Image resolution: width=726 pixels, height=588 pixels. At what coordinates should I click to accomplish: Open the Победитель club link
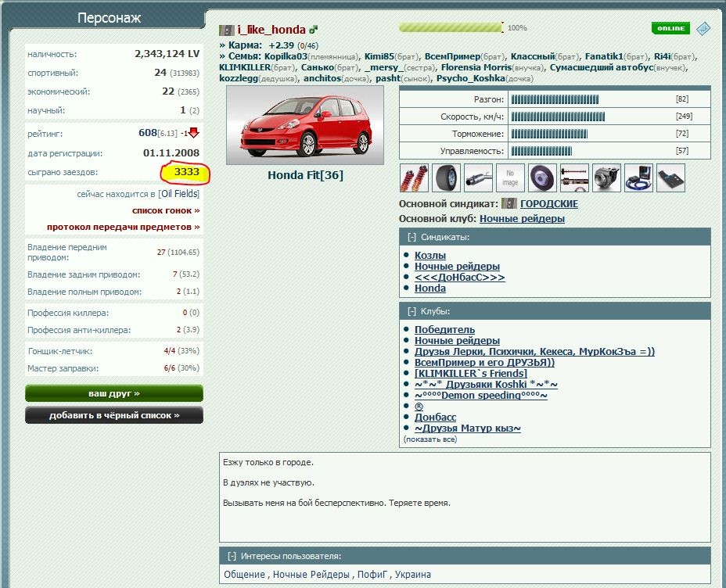pos(444,329)
